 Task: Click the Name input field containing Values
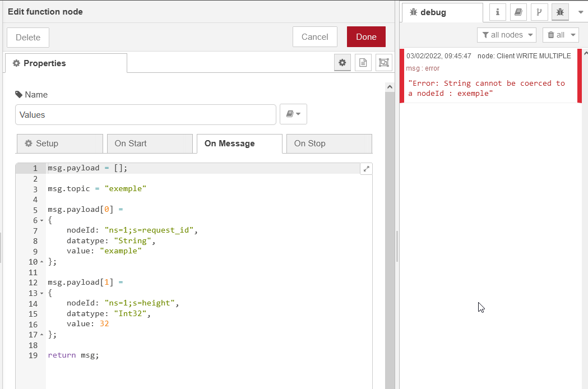pyautogui.click(x=146, y=115)
